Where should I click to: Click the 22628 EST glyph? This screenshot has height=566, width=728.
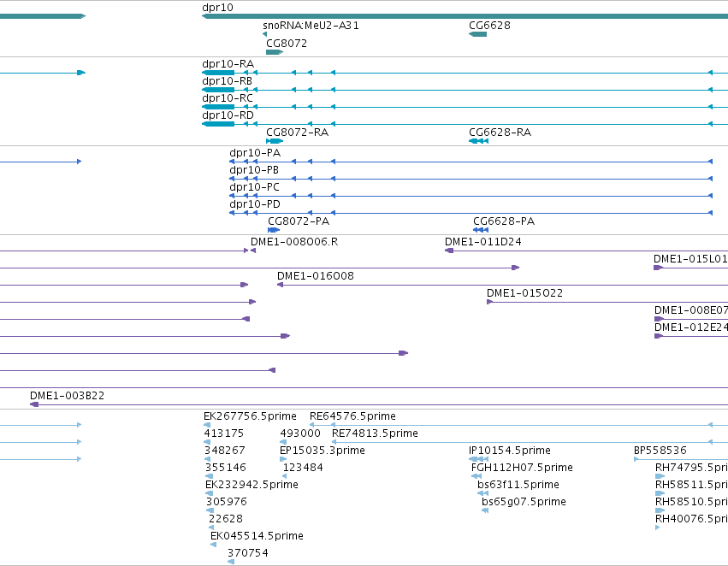tap(211, 528)
